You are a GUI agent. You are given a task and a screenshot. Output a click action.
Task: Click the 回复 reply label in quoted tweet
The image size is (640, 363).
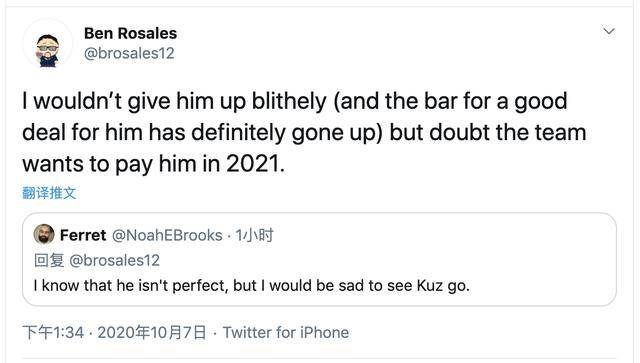(49, 261)
